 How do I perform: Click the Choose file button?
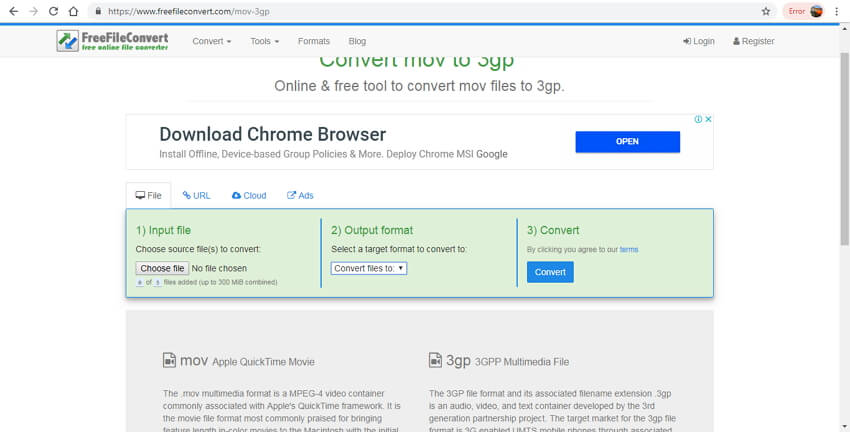click(x=162, y=268)
